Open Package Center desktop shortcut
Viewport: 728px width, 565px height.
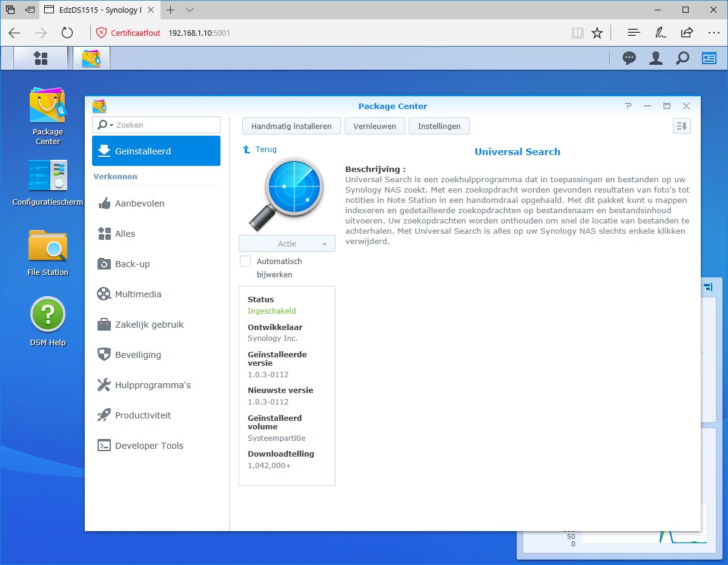(47, 116)
